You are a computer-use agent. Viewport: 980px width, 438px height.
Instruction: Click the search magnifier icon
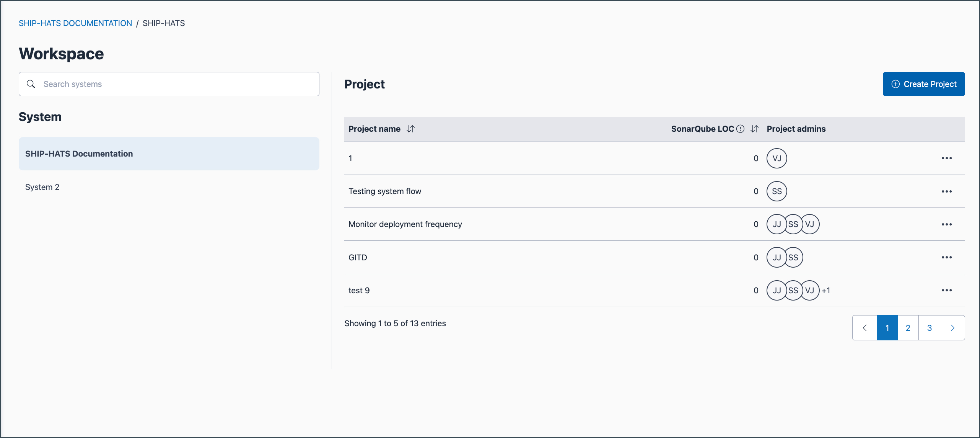tap(31, 84)
